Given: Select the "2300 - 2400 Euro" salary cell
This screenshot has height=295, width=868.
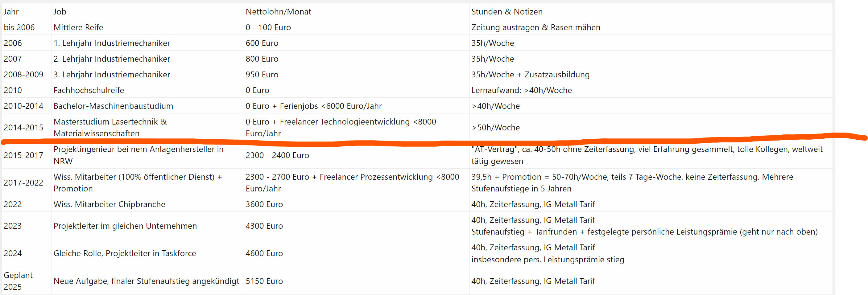Looking at the screenshot, I should point(277,155).
